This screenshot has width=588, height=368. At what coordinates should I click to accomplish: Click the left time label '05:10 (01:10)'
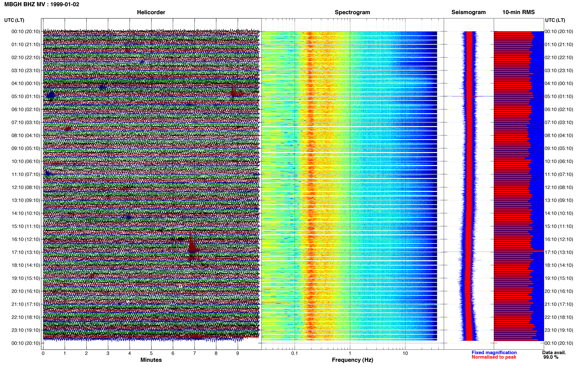(26, 96)
